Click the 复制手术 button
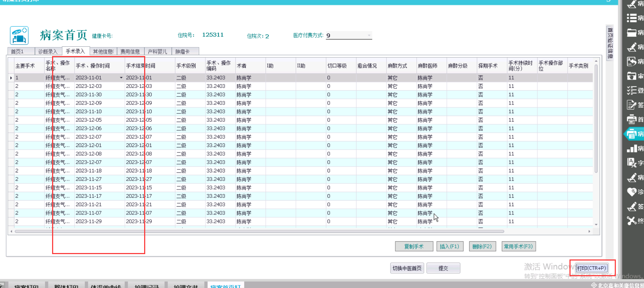644x288 pixels. (x=414, y=246)
